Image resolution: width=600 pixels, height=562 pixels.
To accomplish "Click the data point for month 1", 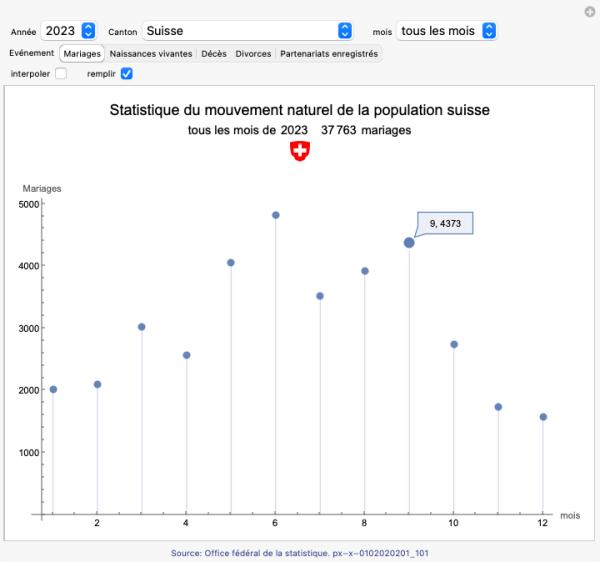I will 53,389.
